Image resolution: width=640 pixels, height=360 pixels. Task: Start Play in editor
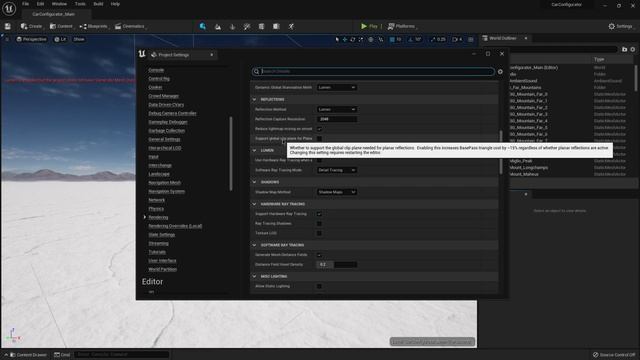pyautogui.click(x=369, y=27)
